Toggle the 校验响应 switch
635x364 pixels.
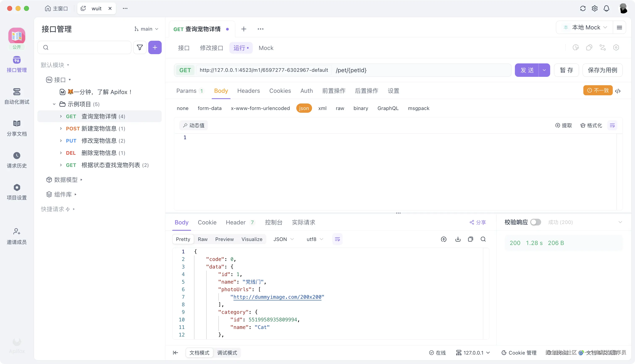pos(535,222)
